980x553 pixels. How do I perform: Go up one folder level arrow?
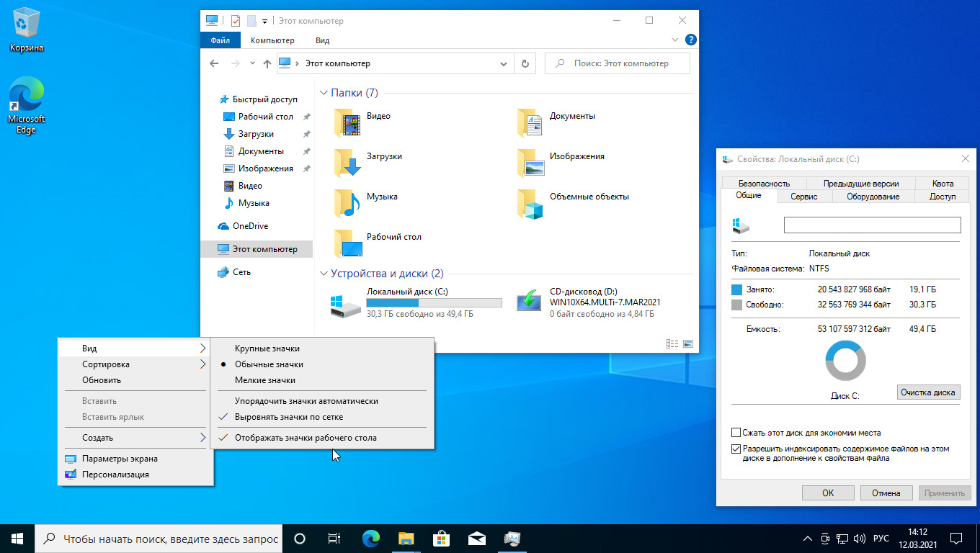(x=267, y=63)
